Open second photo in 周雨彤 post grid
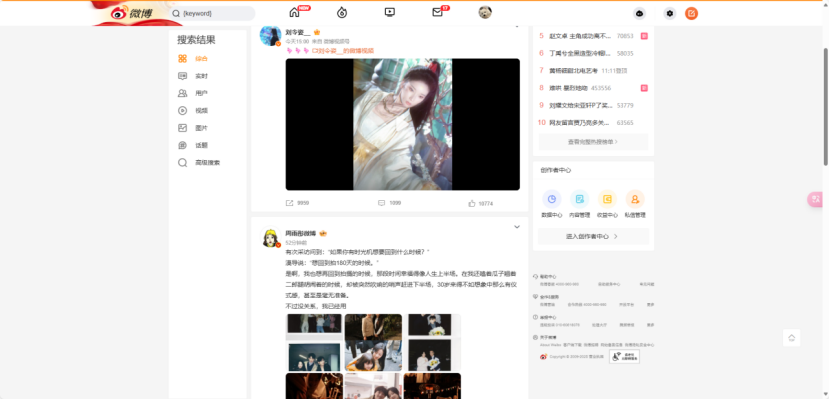The height and width of the screenshot is (399, 829). pos(373,342)
